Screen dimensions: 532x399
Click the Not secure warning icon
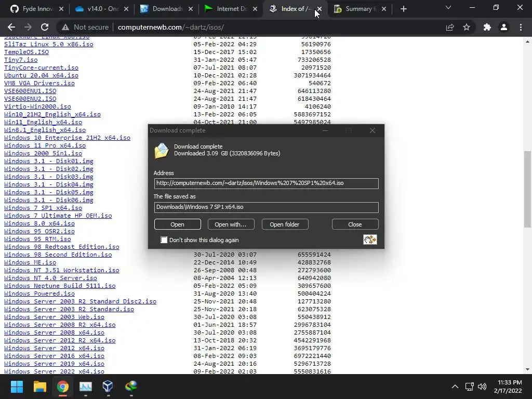[65, 27]
